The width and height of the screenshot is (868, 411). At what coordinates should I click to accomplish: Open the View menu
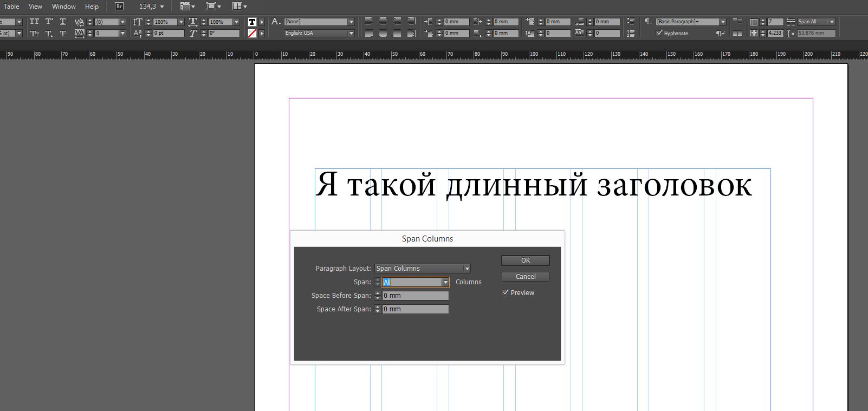tap(35, 6)
